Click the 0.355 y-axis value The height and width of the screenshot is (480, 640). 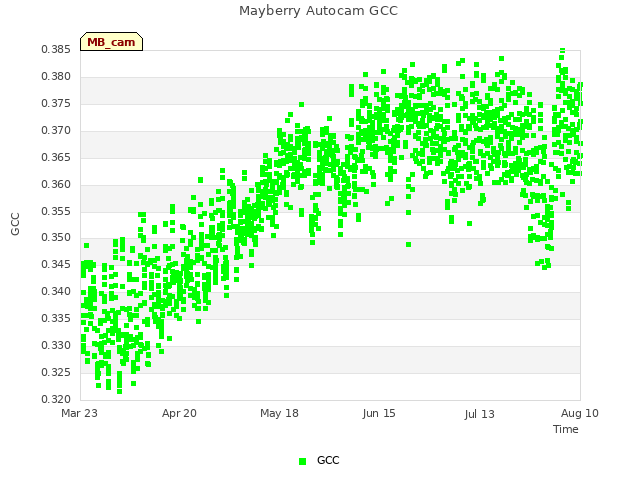pyautogui.click(x=56, y=211)
